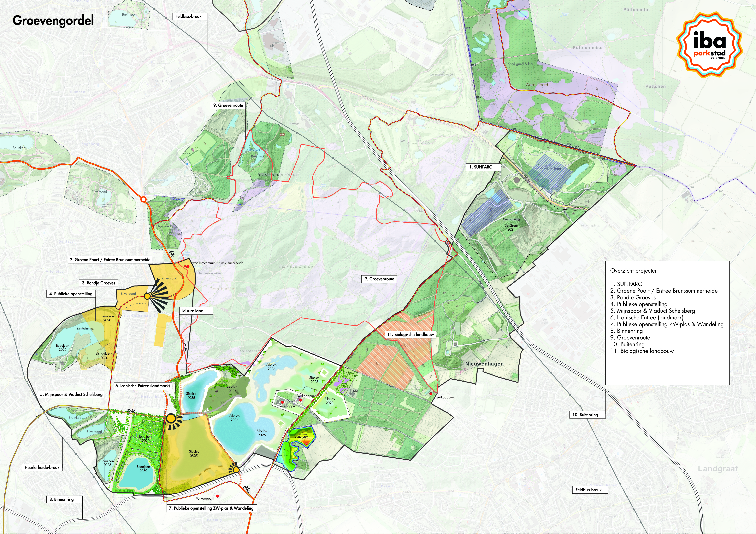Open '11. Biologische landbouw' map label
Screen dimensions: 756x534
[x=411, y=335]
